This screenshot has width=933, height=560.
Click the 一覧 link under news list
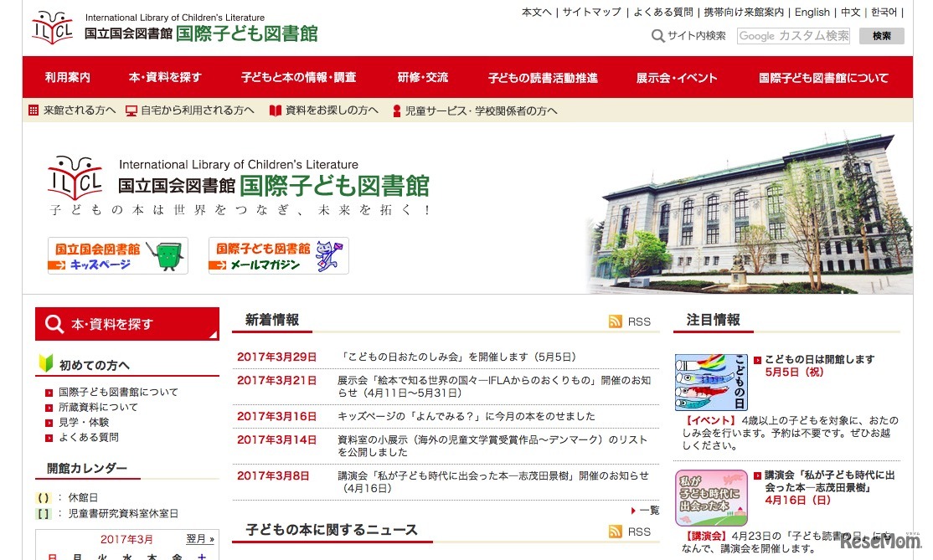point(649,510)
